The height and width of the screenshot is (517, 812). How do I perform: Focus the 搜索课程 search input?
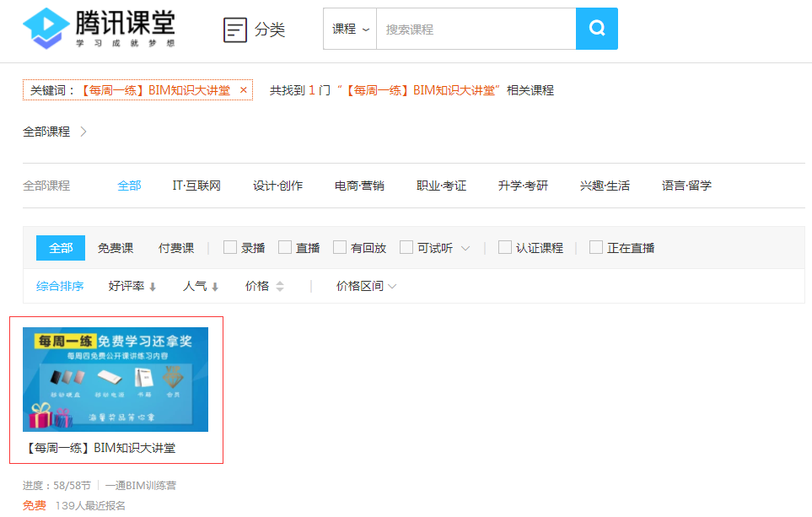point(476,29)
